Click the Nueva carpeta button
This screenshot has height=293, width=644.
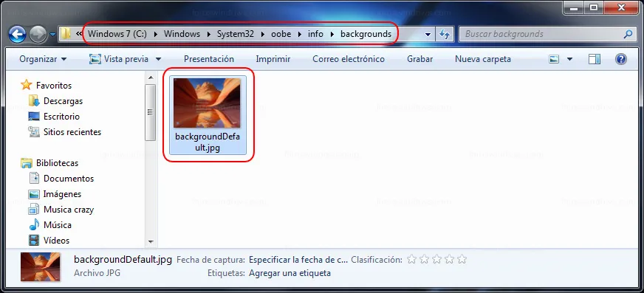tap(482, 59)
